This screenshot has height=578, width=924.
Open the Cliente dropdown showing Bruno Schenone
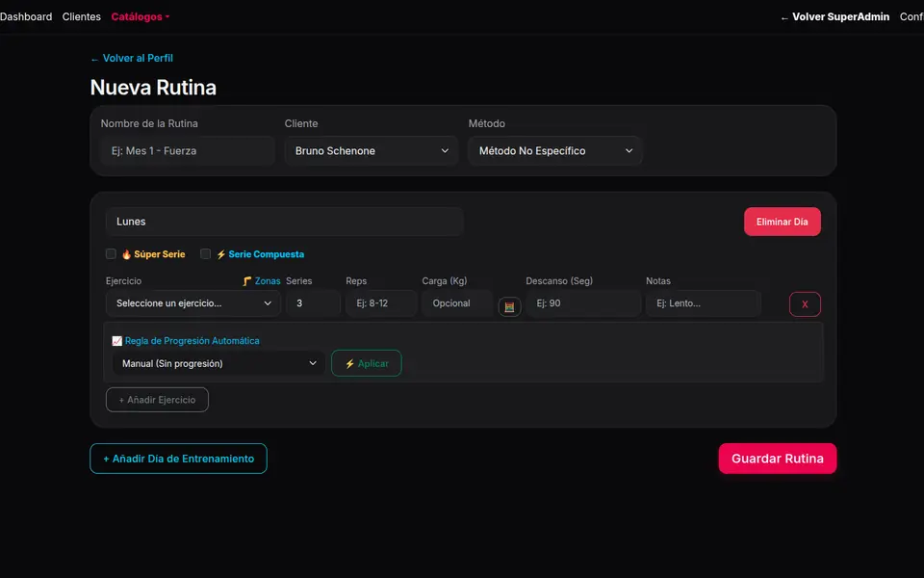pyautogui.click(x=372, y=151)
